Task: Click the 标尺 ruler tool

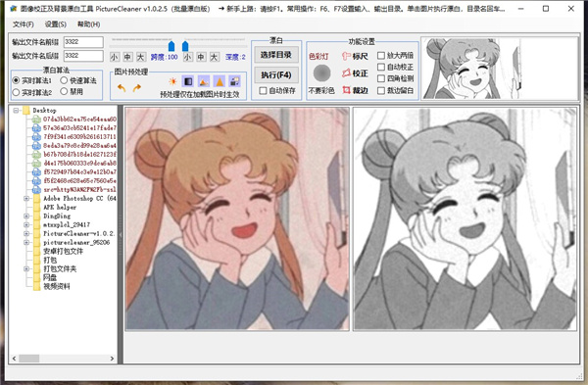Action: coord(355,56)
